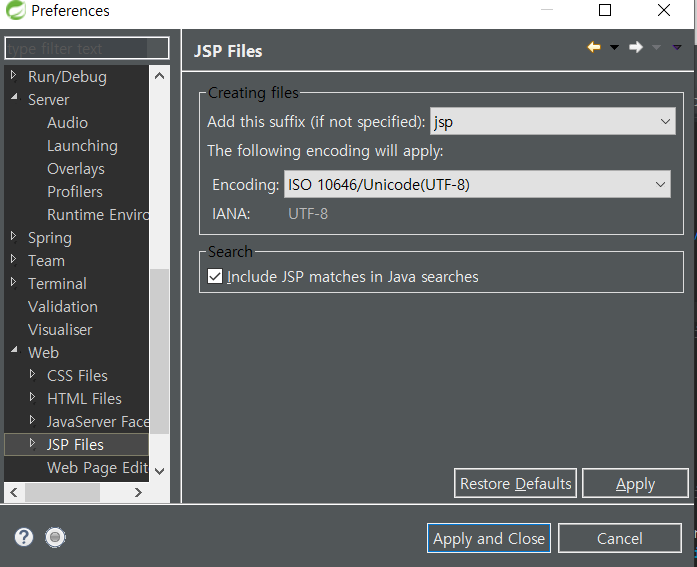Collapse the Web tree node
The image size is (697, 567).
click(x=14, y=350)
